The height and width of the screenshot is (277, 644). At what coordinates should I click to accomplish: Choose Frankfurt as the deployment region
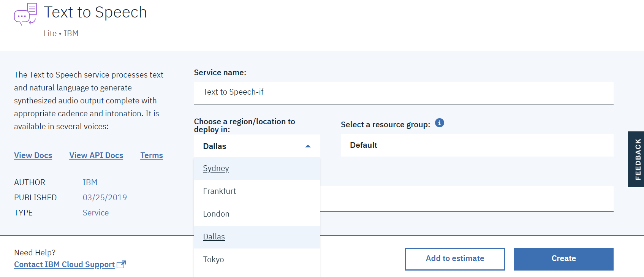(219, 191)
